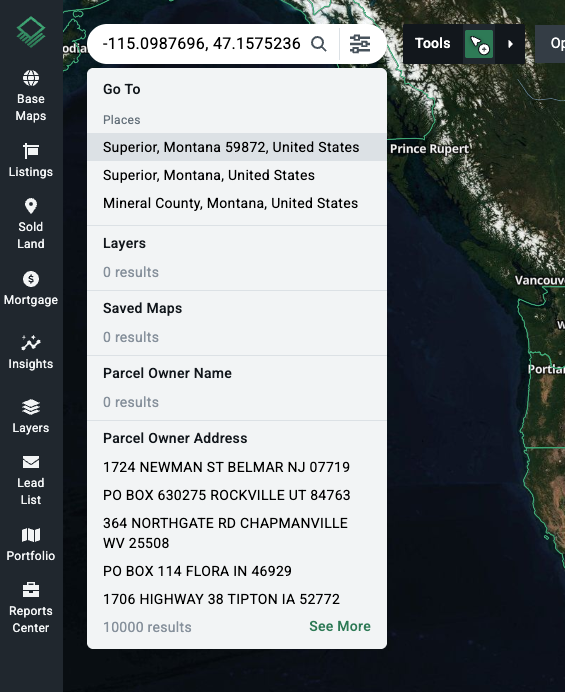
Task: Click See More owner address results
Action: tap(340, 626)
